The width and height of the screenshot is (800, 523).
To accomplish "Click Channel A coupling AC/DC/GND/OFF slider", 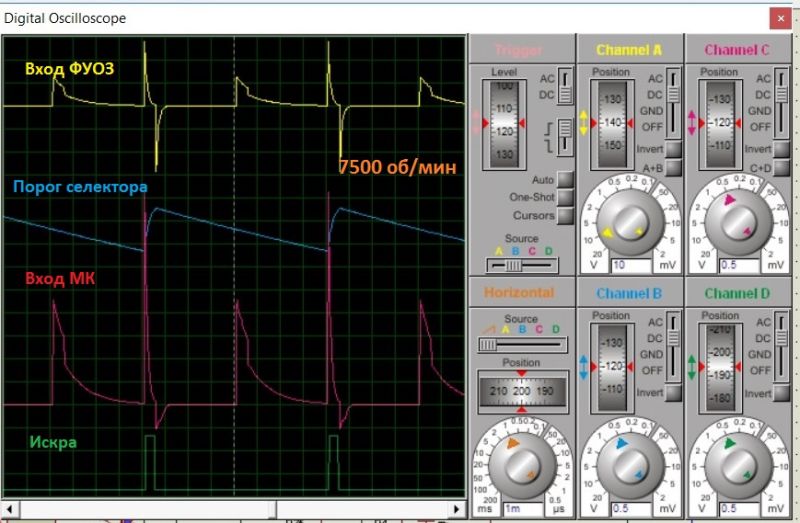I will click(673, 103).
